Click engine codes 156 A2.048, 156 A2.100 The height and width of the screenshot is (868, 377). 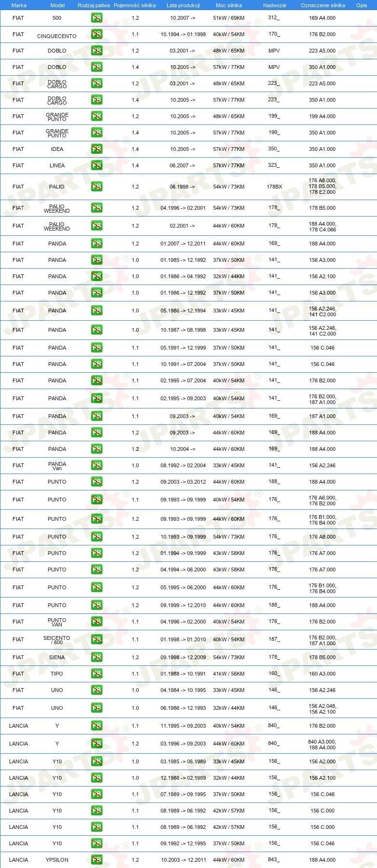tap(323, 709)
